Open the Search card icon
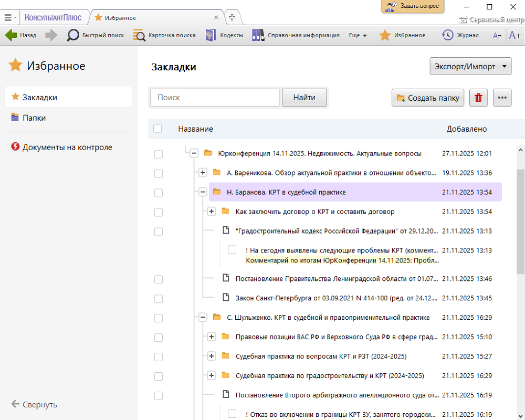The height and width of the screenshot is (420, 525). [139, 35]
